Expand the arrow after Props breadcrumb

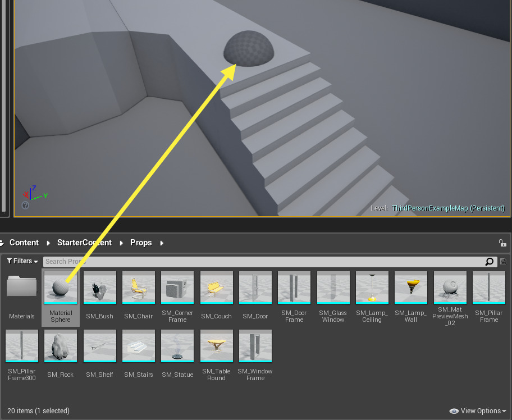coord(162,243)
